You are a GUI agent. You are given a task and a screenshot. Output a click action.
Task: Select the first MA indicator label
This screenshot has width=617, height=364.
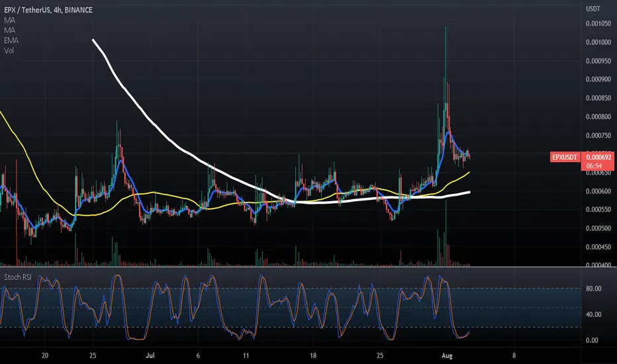[9, 20]
